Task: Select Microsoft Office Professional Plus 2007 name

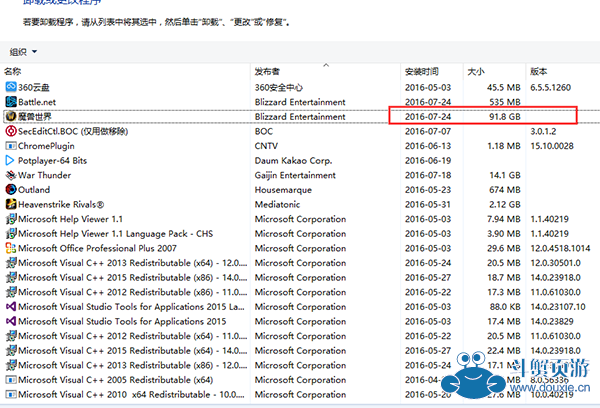Action: tap(97, 248)
